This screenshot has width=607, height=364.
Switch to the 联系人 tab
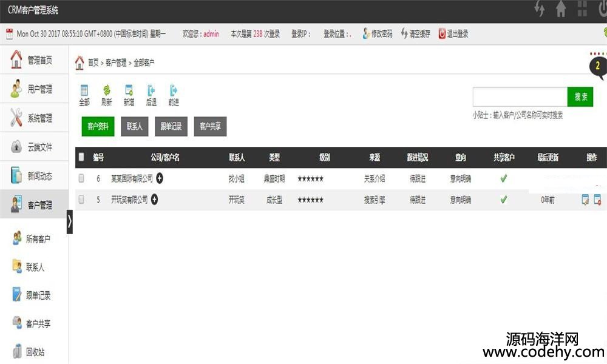[134, 127]
